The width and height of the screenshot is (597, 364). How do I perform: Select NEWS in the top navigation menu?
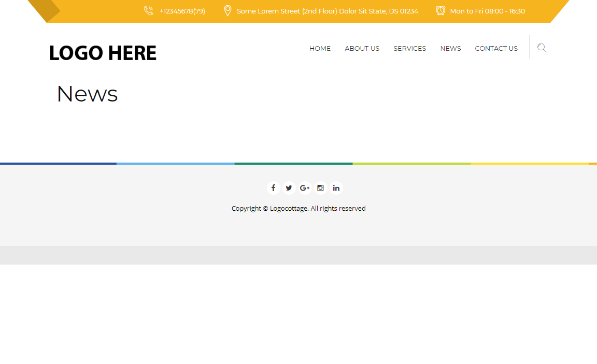pos(450,48)
